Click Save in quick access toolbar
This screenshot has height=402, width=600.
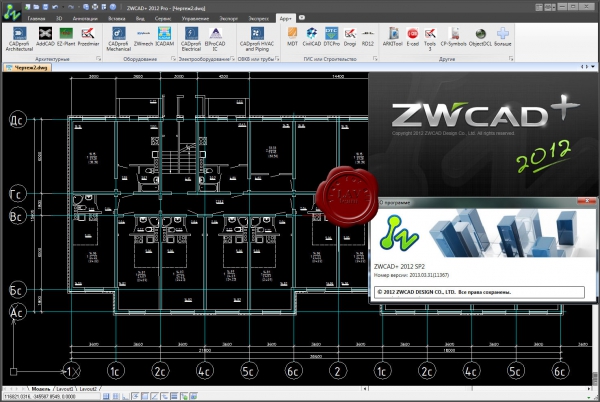pos(45,7)
